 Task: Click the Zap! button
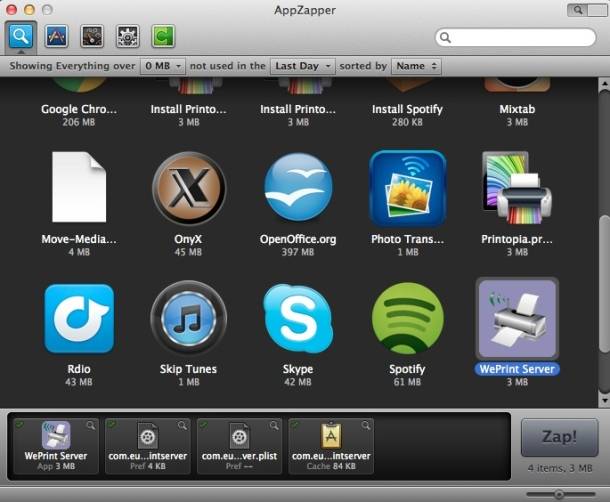(559, 437)
